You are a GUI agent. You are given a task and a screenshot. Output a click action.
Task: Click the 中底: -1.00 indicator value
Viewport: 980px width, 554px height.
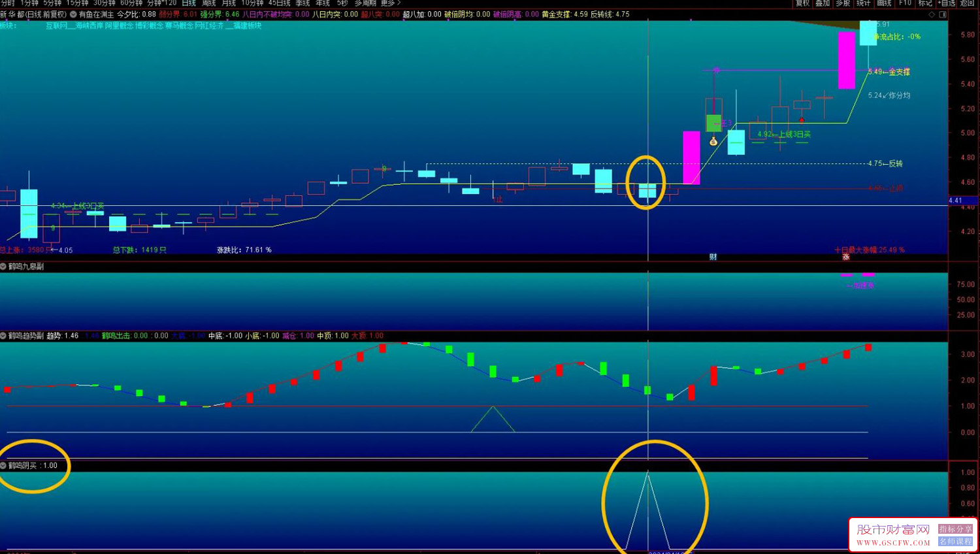[x=225, y=336]
